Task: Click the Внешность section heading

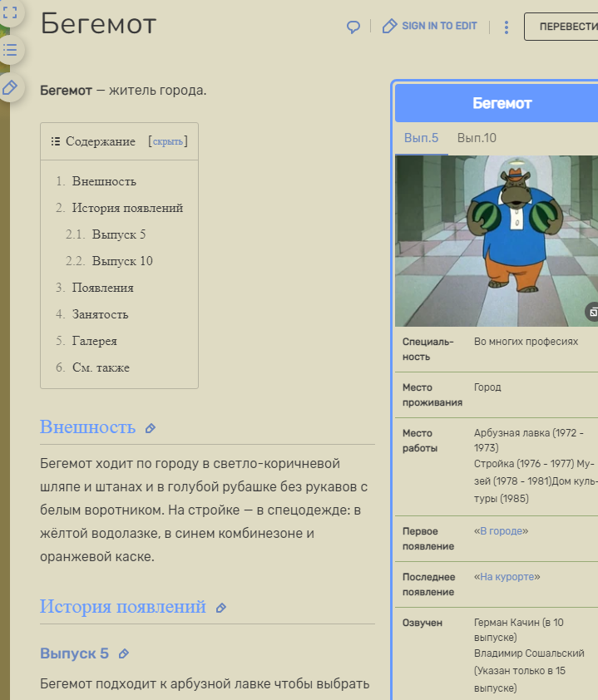Action: 87,427
